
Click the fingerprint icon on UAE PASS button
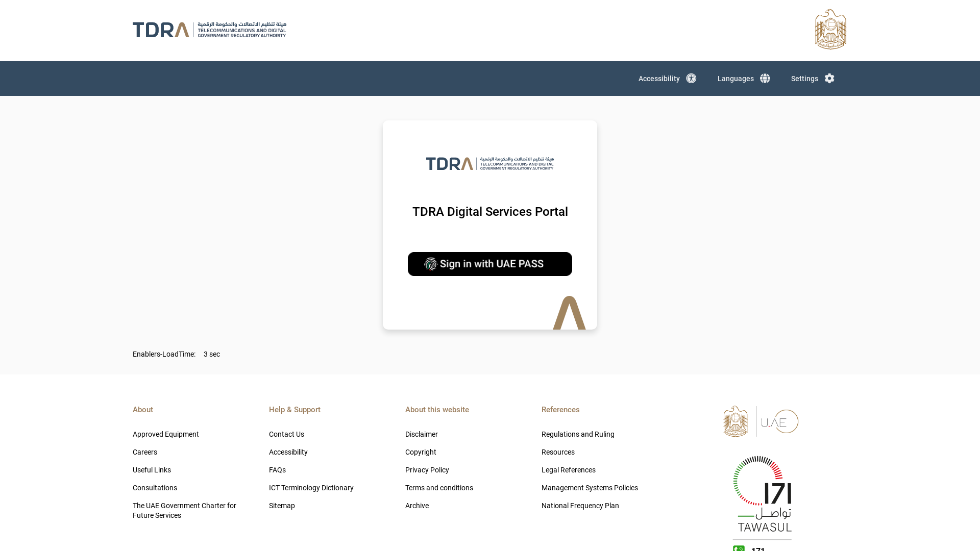[431, 264]
